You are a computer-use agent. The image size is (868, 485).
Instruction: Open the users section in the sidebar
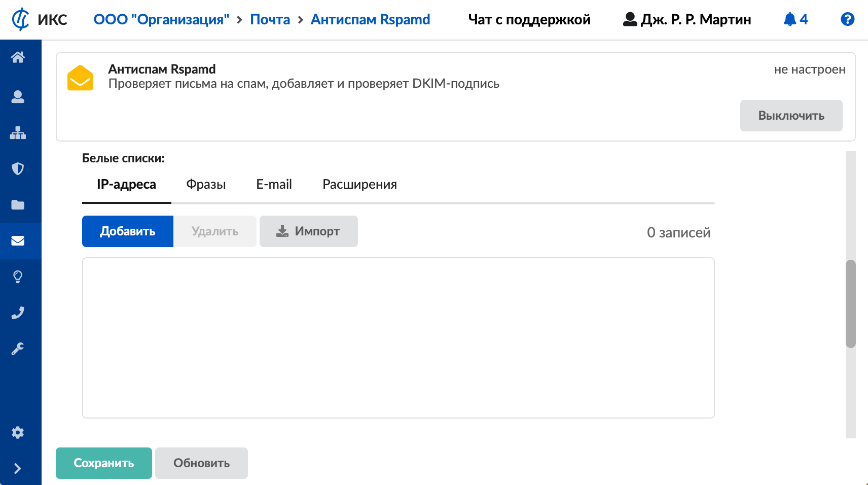coord(18,97)
